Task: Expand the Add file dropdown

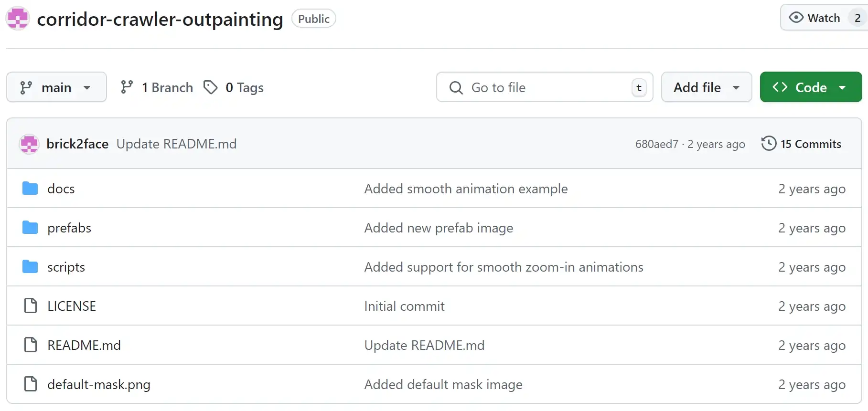Action: (706, 87)
